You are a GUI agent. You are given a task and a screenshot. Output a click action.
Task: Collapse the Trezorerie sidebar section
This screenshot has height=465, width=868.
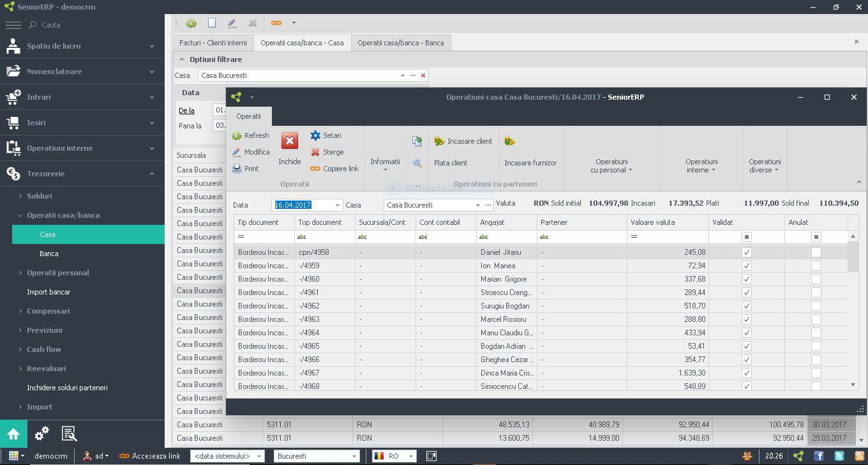[x=152, y=174]
